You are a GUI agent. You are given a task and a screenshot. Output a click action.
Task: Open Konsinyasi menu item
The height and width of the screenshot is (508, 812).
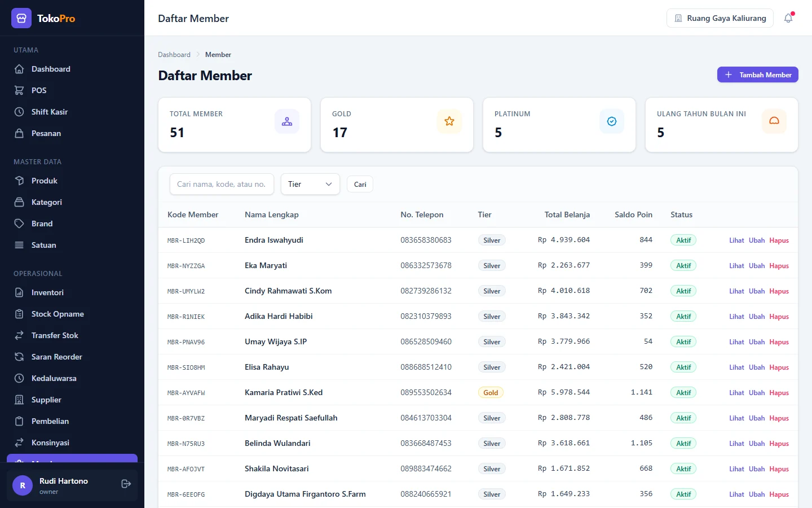point(72,443)
